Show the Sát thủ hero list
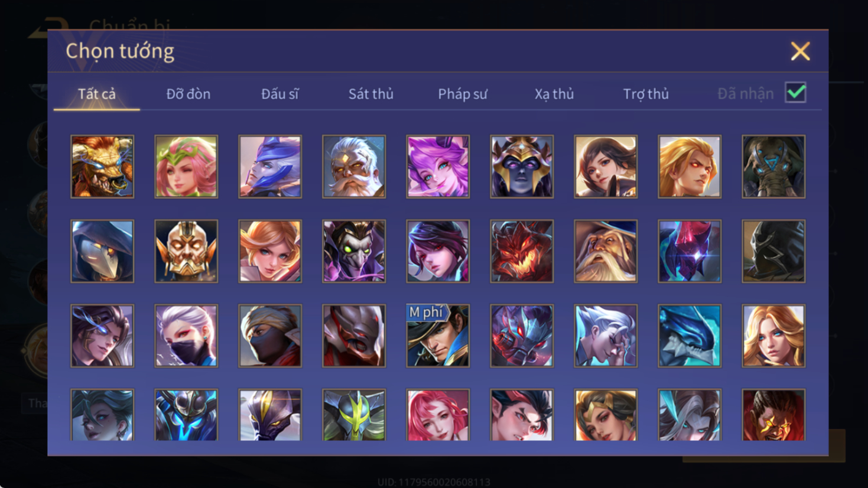Viewport: 868px width, 488px height. pos(370,94)
